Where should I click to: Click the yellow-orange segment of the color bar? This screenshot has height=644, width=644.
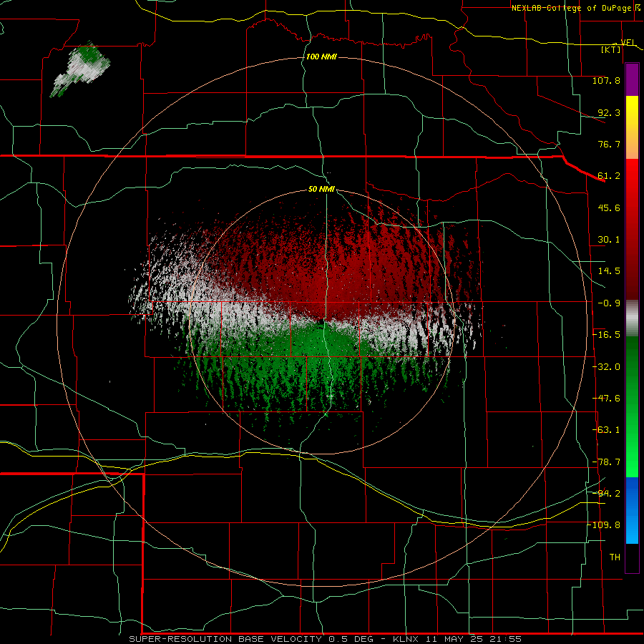632,127
